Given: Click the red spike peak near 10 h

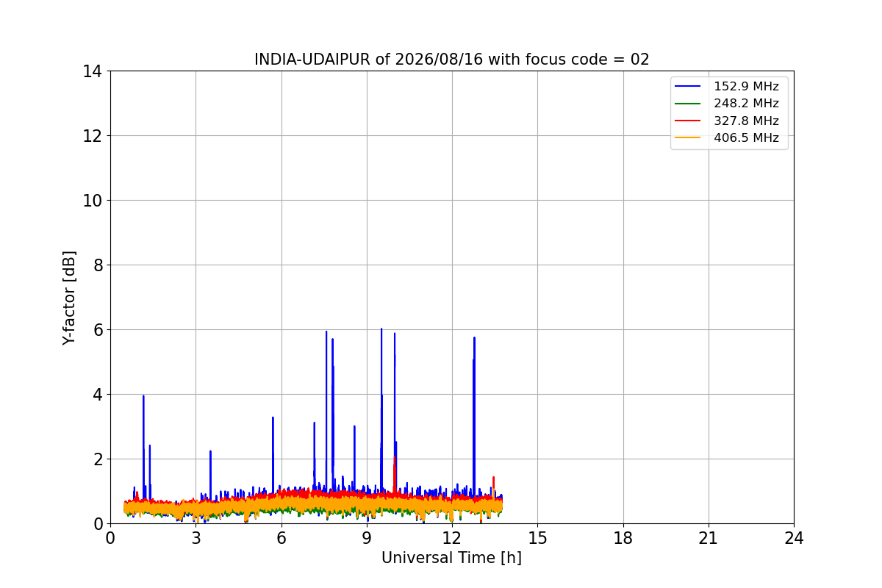Looking at the screenshot, I should pyautogui.click(x=395, y=457).
